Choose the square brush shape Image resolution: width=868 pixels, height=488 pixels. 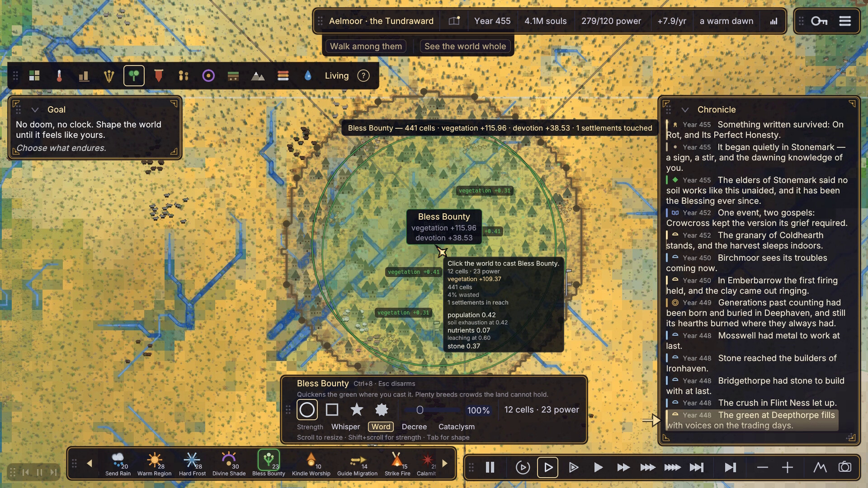332,410
